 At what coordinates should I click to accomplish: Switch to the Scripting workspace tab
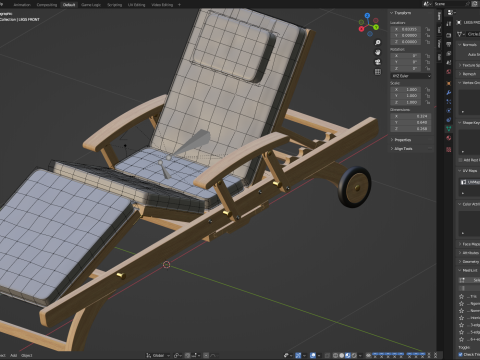tap(114, 5)
